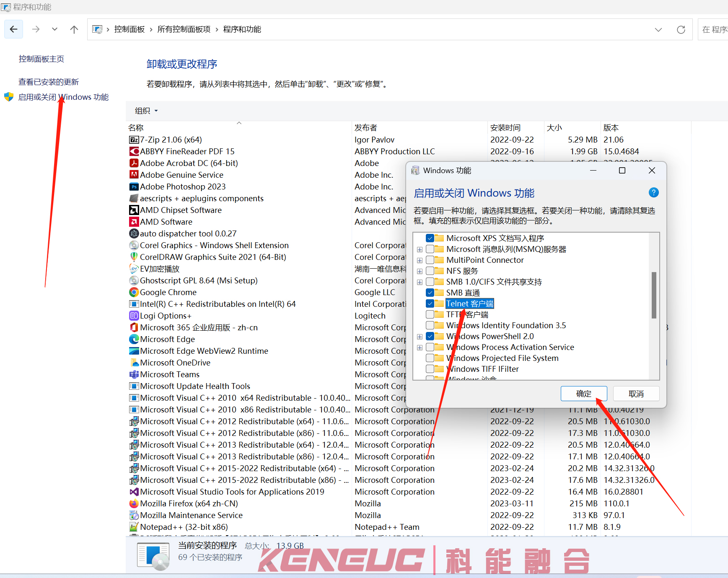Click the features list vertical scrollbar thumb
The height and width of the screenshot is (578, 728).
click(654, 295)
